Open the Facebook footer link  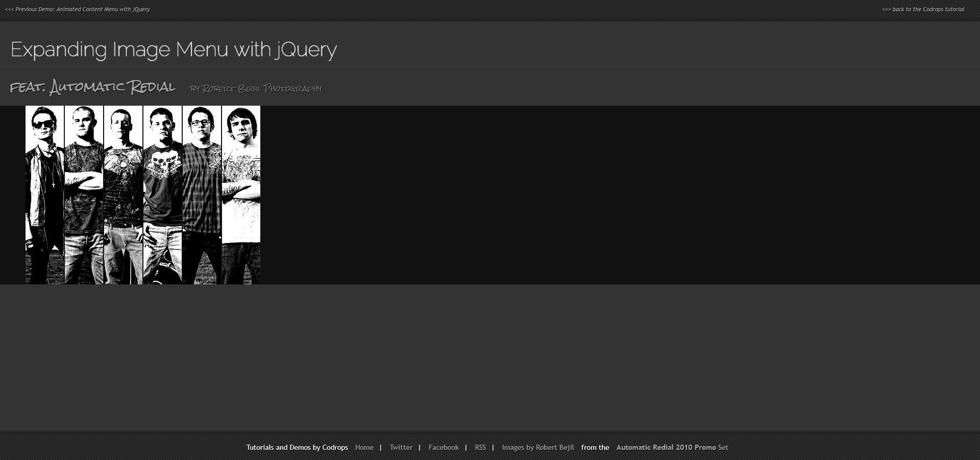click(443, 447)
